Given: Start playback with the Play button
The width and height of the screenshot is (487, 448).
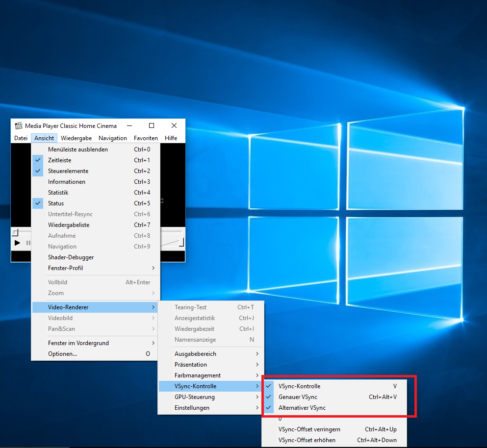Looking at the screenshot, I should [x=17, y=243].
